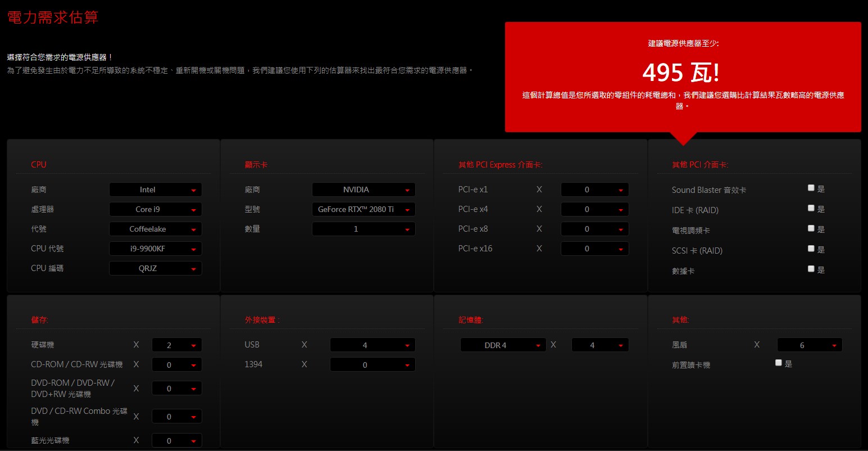Expand the GeForce RTX 2080 Ti model dropdown
The width and height of the screenshot is (868, 451).
[363, 209]
